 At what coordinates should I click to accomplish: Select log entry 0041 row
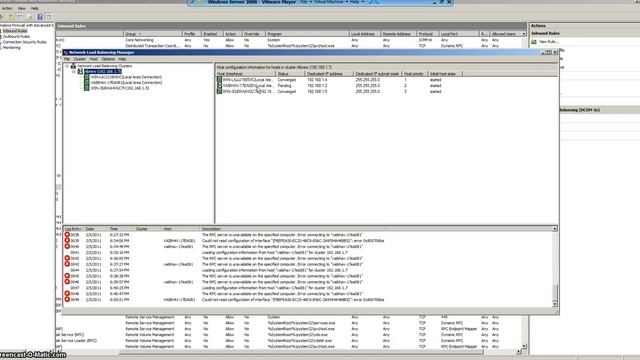point(309,253)
